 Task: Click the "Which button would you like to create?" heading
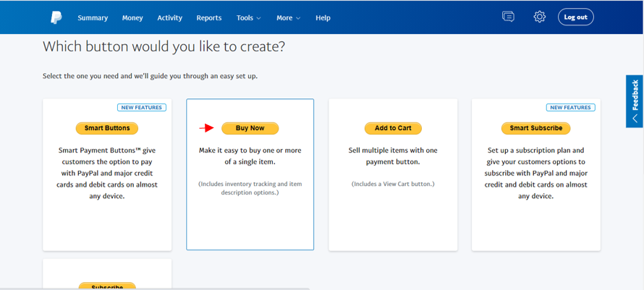coord(164,46)
